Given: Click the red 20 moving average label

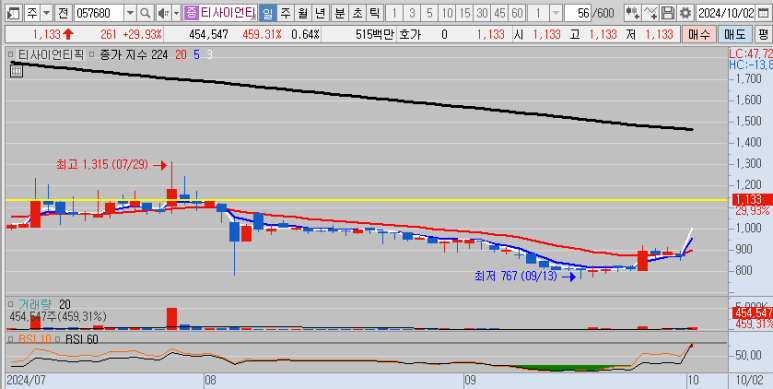Looking at the screenshot, I should click(181, 55).
